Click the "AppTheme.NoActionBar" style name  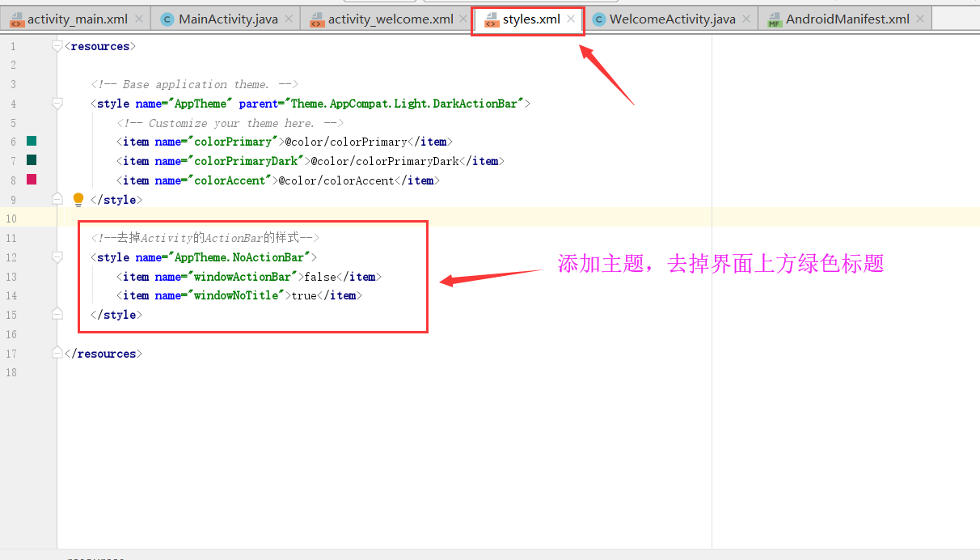(239, 257)
